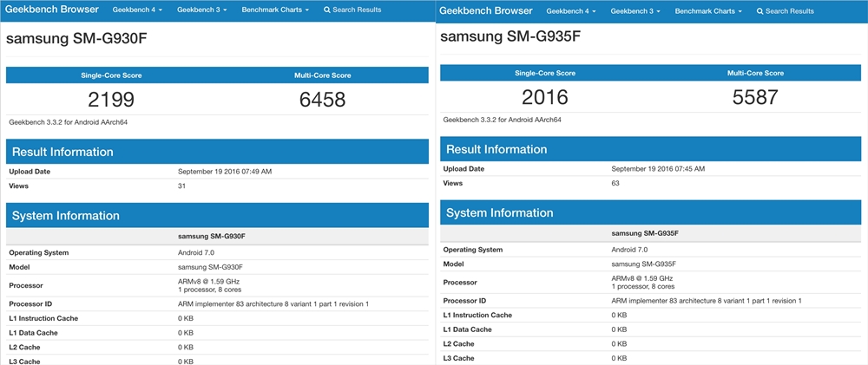The height and width of the screenshot is (365, 868).
Task: Click Operating System label in SM-G935F table
Action: coord(473,250)
